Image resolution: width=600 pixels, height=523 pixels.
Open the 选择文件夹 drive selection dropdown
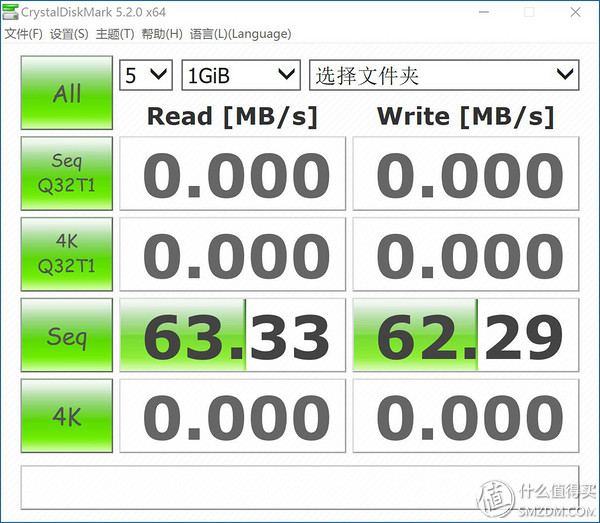coord(444,75)
